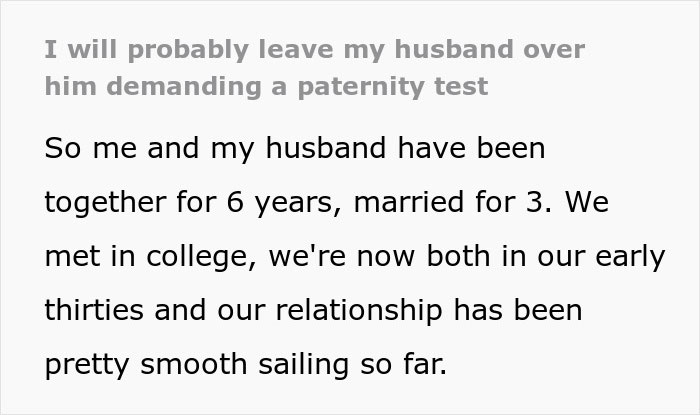The height and width of the screenshot is (415, 700).
Task: Click the title's first line mentioning husband
Action: (x=315, y=49)
